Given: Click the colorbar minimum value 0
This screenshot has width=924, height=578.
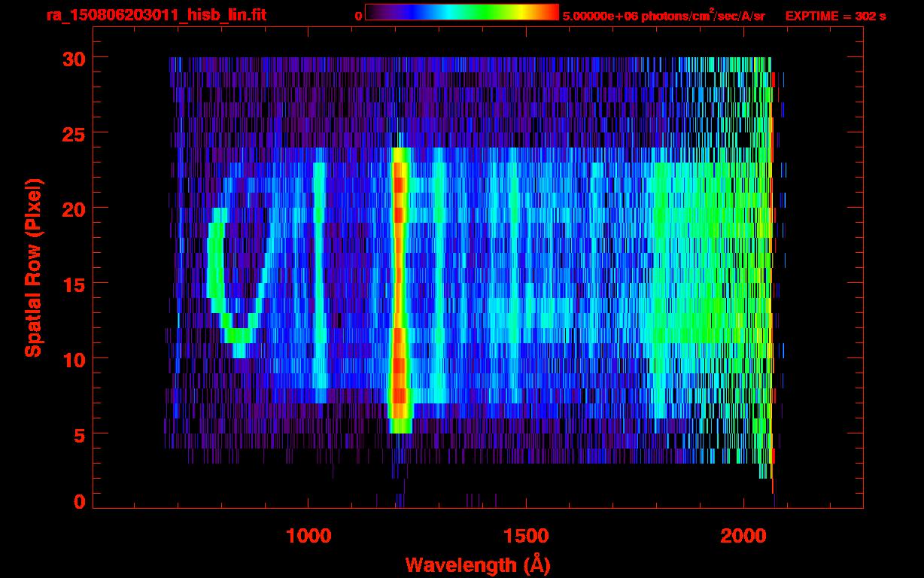Looking at the screenshot, I should 358,16.
